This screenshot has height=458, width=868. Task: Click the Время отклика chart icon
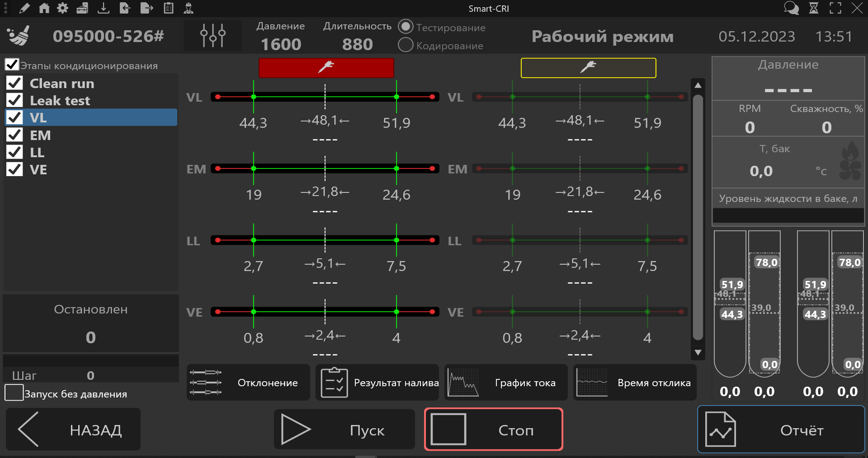pos(592,383)
